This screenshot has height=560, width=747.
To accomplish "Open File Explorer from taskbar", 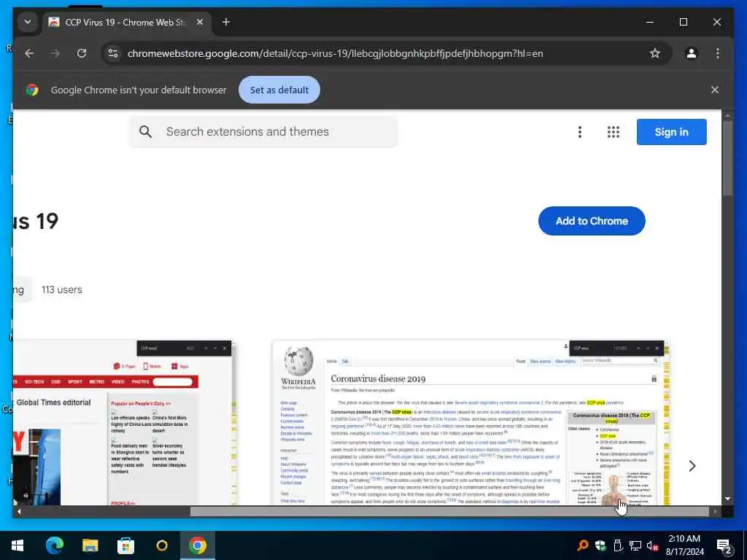I will point(90,545).
